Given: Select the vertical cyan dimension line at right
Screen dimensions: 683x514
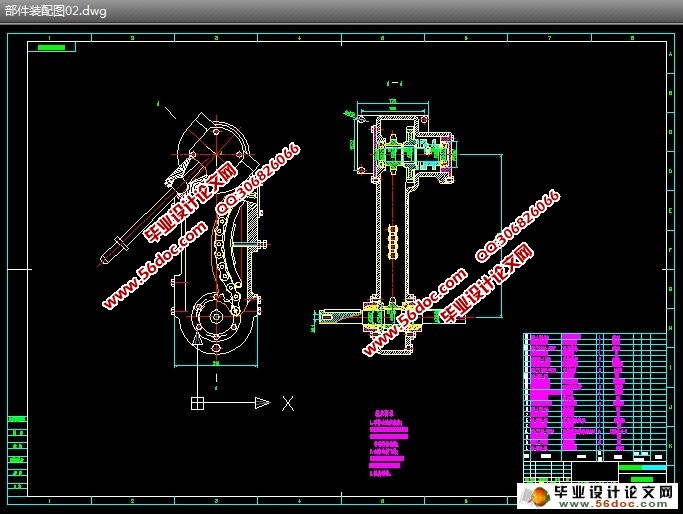Looking at the screenshot, I should coord(502,235).
